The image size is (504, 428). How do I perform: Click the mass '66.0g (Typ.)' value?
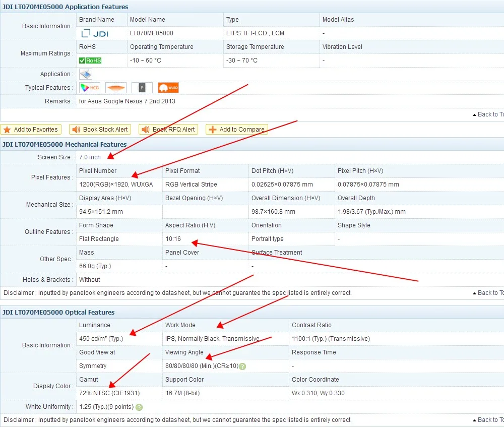[95, 266]
